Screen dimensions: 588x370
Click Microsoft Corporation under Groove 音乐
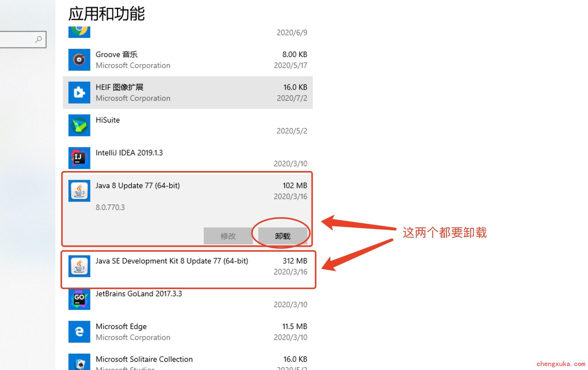coord(133,65)
